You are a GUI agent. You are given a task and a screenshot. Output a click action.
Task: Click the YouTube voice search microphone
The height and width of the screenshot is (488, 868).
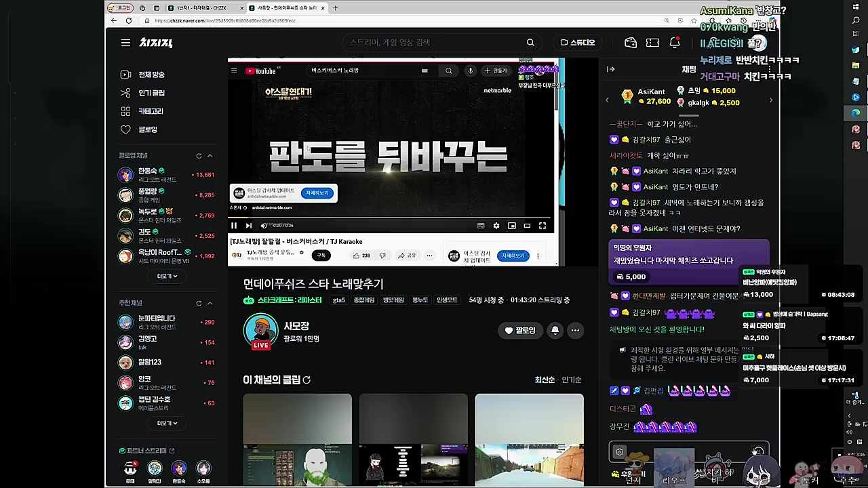(x=470, y=70)
